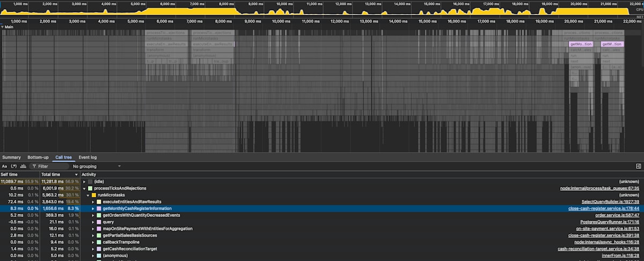644x261 pixels.
Task: Expand the mapOnSitePaymentWithEntitiesForAggregation row
Action: 93,228
